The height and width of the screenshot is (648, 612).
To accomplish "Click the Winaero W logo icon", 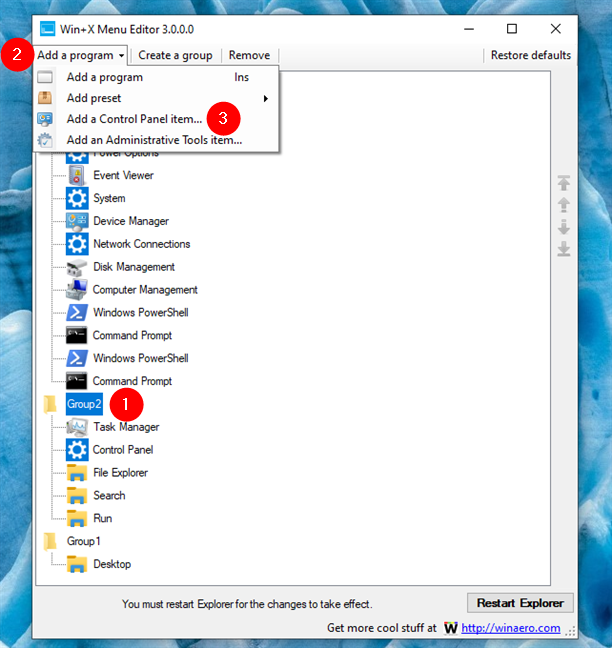I will tap(450, 628).
